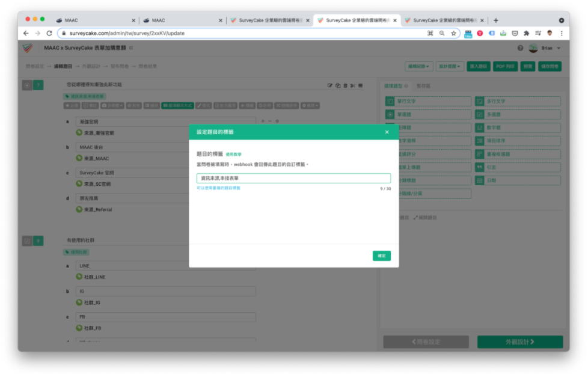Click the option input LINE in question 8
The height and width of the screenshot is (374, 588).
(166, 266)
